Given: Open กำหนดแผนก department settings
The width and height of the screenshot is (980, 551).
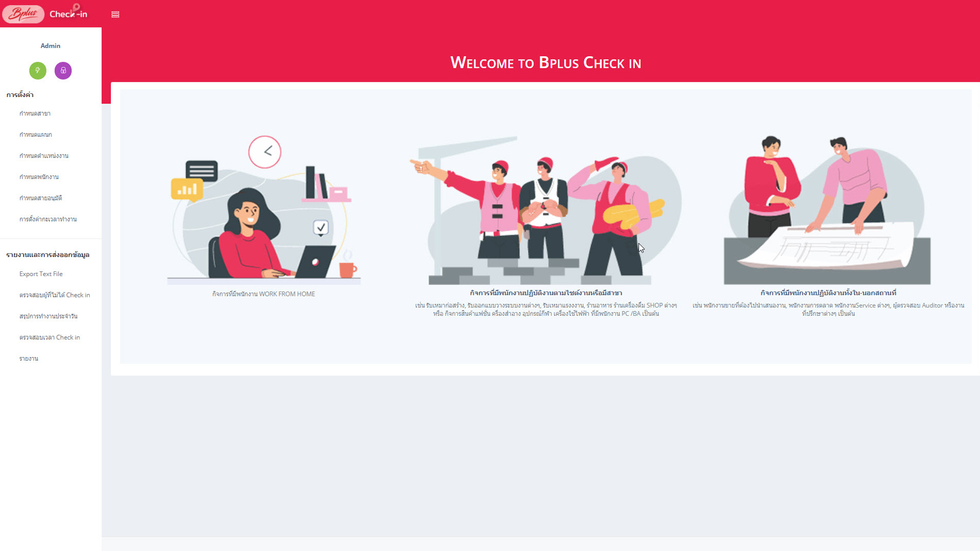Looking at the screenshot, I should point(36,135).
